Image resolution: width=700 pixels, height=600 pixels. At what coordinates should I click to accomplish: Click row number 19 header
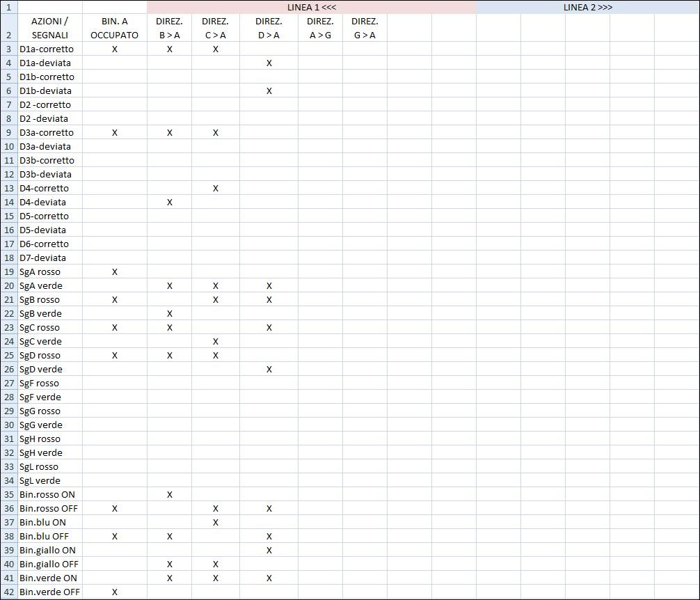coord(8,272)
